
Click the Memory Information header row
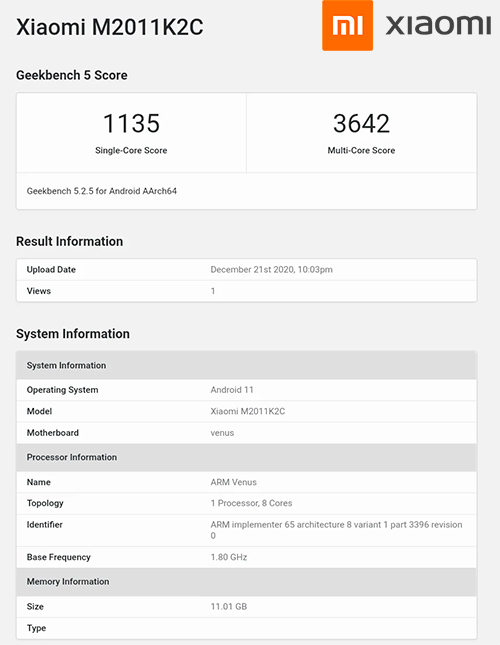pos(247,582)
